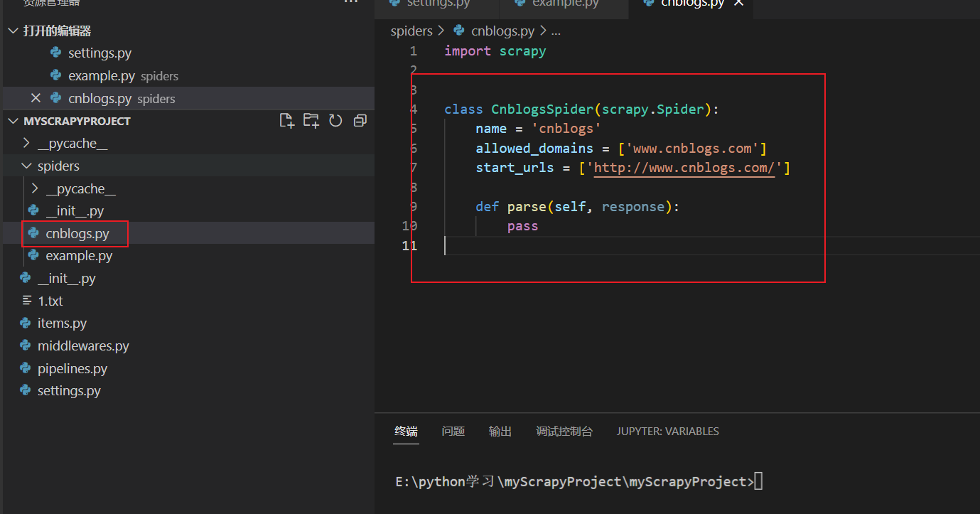Viewport: 980px width, 514px height.
Task: Click the New File icon in MYSCRAPYPROJECT header
Action: (x=287, y=121)
